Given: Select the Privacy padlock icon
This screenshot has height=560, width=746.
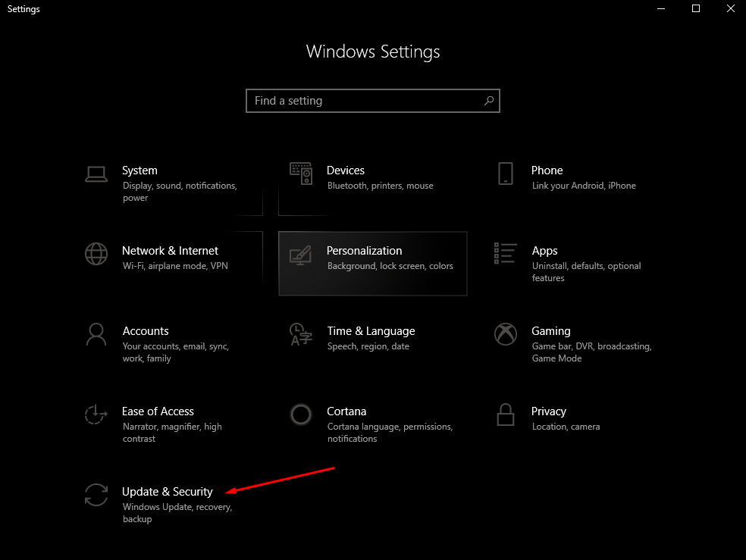Looking at the screenshot, I should [x=506, y=415].
